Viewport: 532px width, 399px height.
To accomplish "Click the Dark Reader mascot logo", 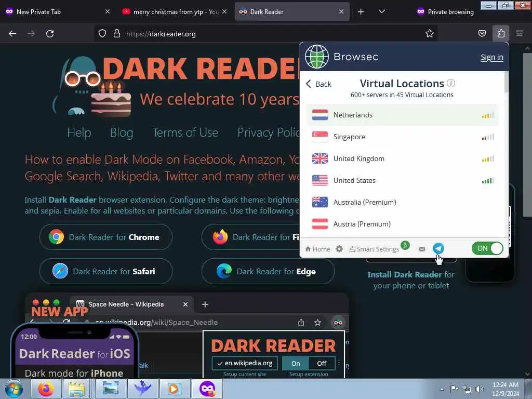I will 91,87.
